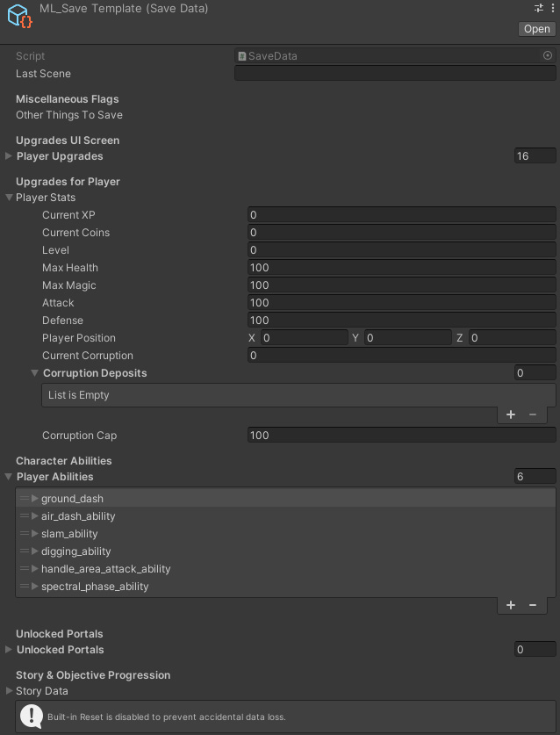Screen dimensions: 560x735
Task: Add a new entry to Player Abilities
Action: (511, 605)
